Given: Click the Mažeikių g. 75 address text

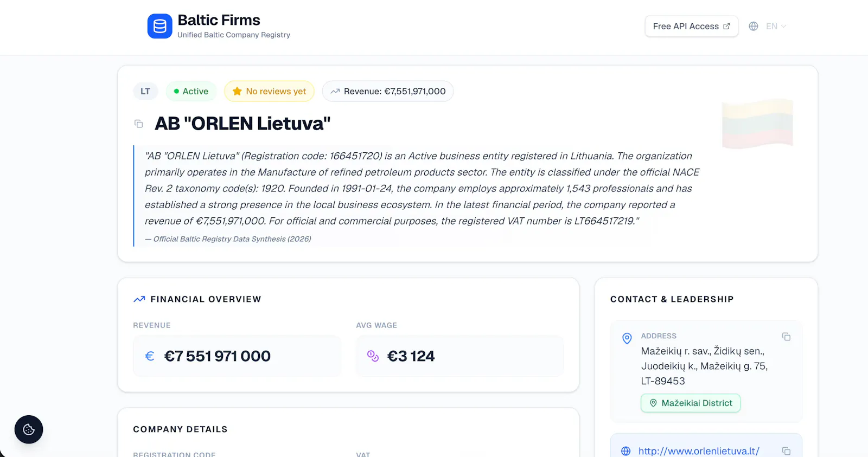Looking at the screenshot, I should [x=733, y=366].
